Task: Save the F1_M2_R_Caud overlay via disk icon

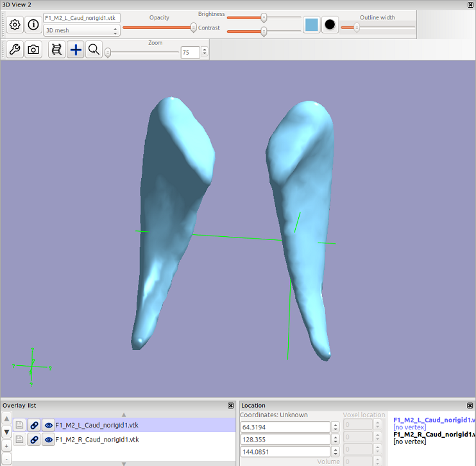Action: click(x=20, y=440)
